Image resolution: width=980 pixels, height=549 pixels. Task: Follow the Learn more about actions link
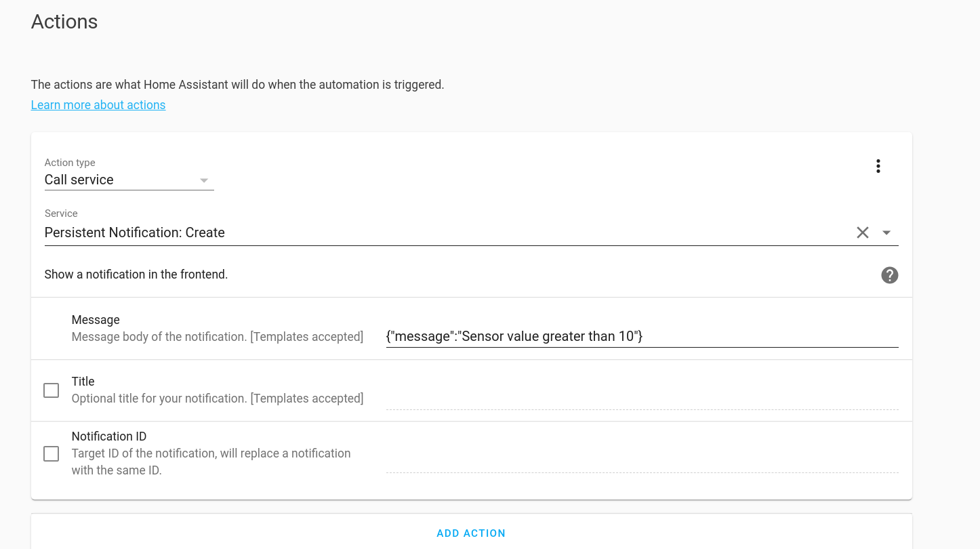[98, 104]
